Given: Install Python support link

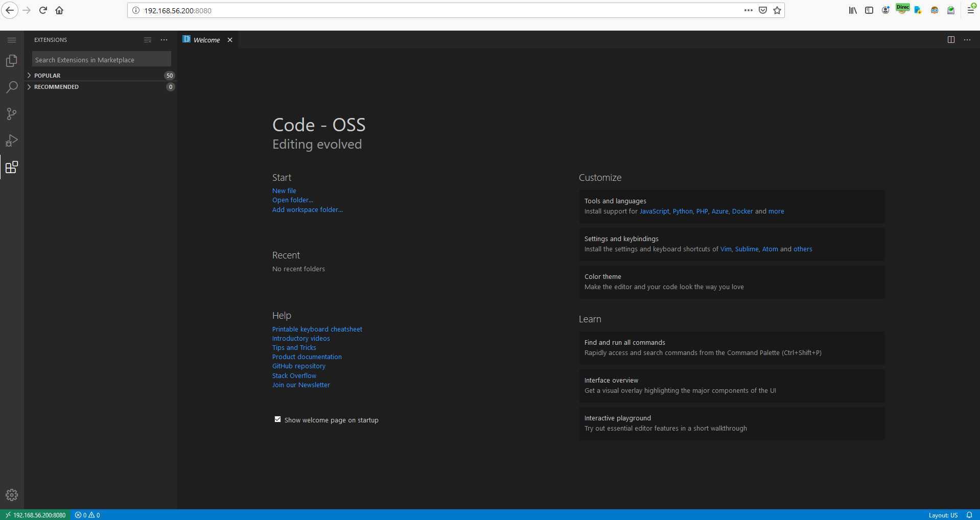Looking at the screenshot, I should (683, 211).
